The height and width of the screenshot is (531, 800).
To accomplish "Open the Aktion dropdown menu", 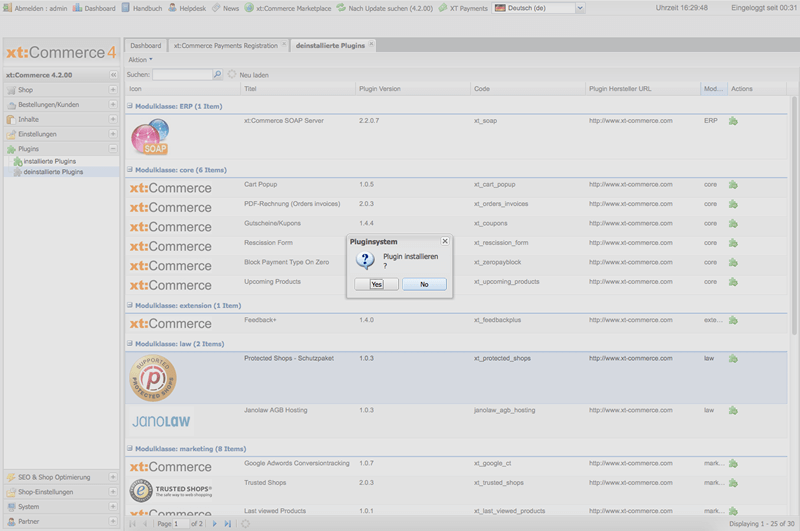I will (140, 60).
